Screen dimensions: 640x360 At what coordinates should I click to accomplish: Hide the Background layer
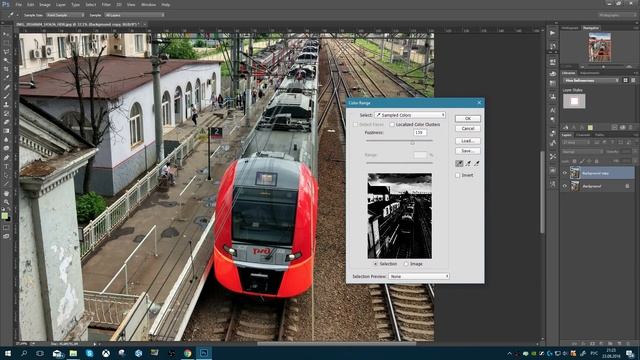565,186
